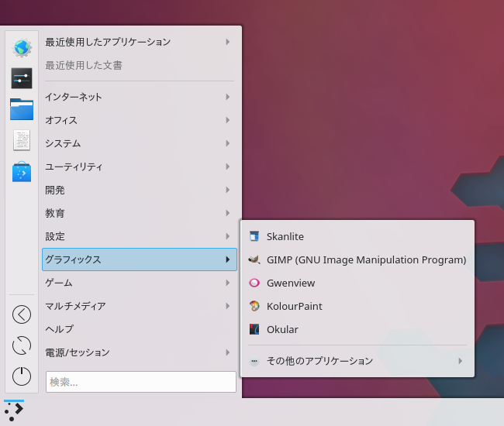
Task: Click the 開発 label
Action: point(55,190)
